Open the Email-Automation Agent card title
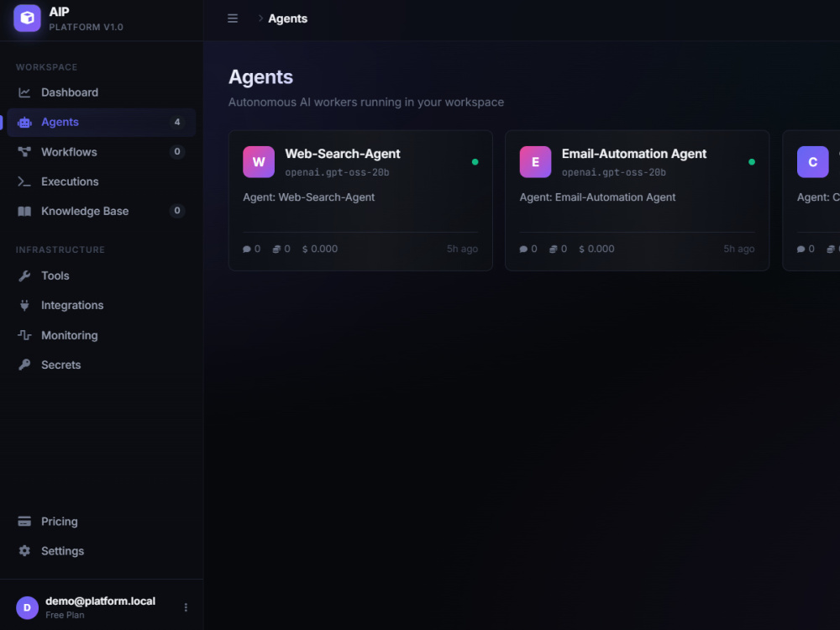This screenshot has width=840, height=630. coord(633,154)
